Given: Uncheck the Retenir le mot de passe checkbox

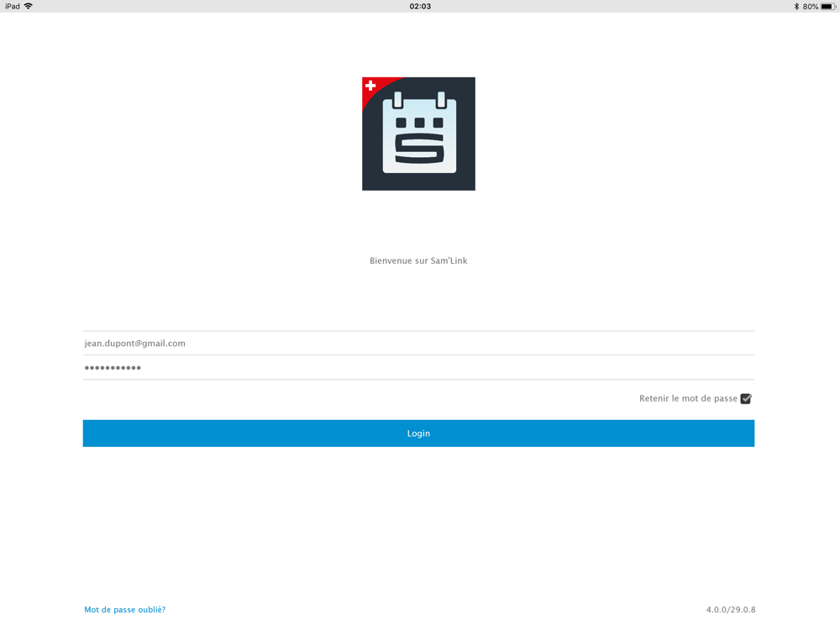Looking at the screenshot, I should (x=746, y=398).
